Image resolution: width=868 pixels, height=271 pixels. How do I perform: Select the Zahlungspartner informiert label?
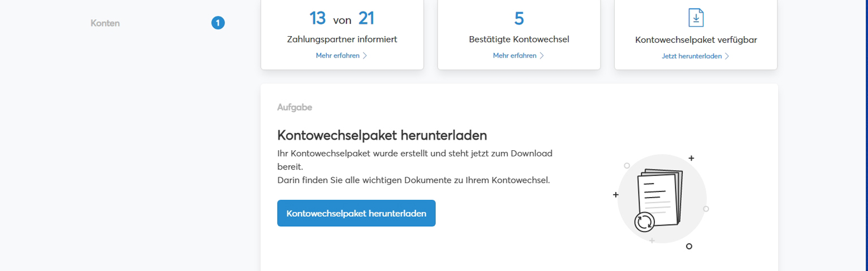click(x=342, y=40)
